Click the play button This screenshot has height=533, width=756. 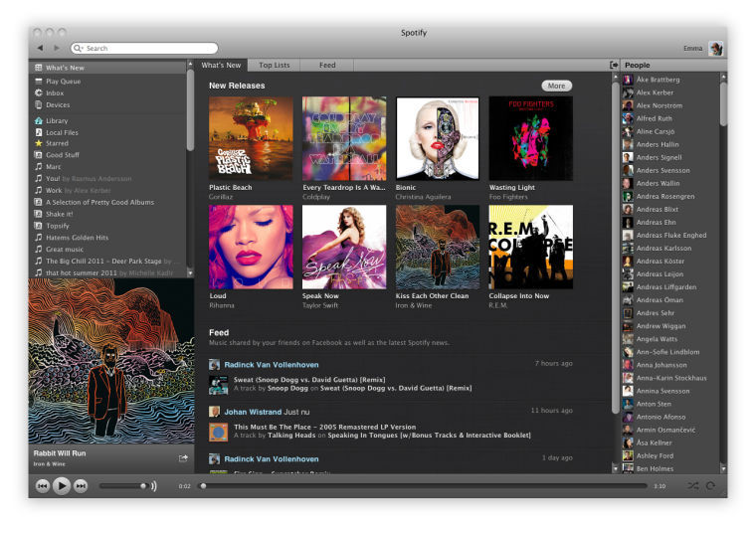click(x=62, y=486)
